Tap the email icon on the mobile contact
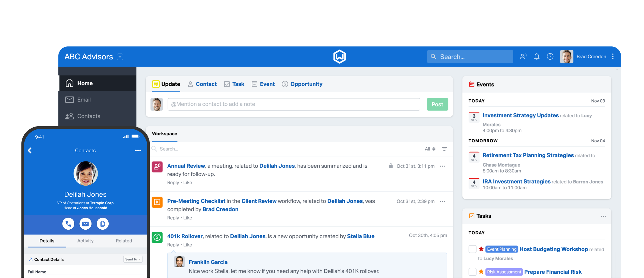Viewport: 644px width, 278px height. (85, 224)
